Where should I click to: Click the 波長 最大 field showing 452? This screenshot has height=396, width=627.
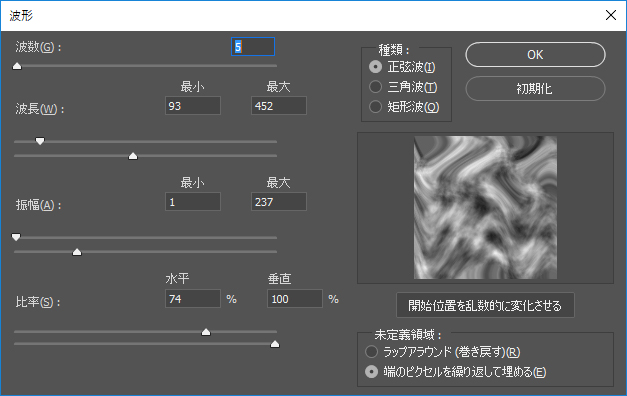tap(279, 106)
